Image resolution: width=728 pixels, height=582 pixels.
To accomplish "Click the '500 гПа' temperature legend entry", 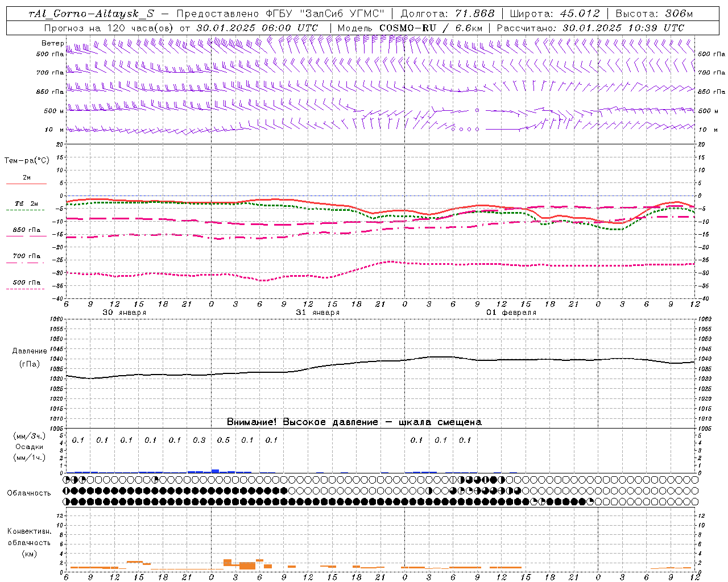I will [27, 282].
